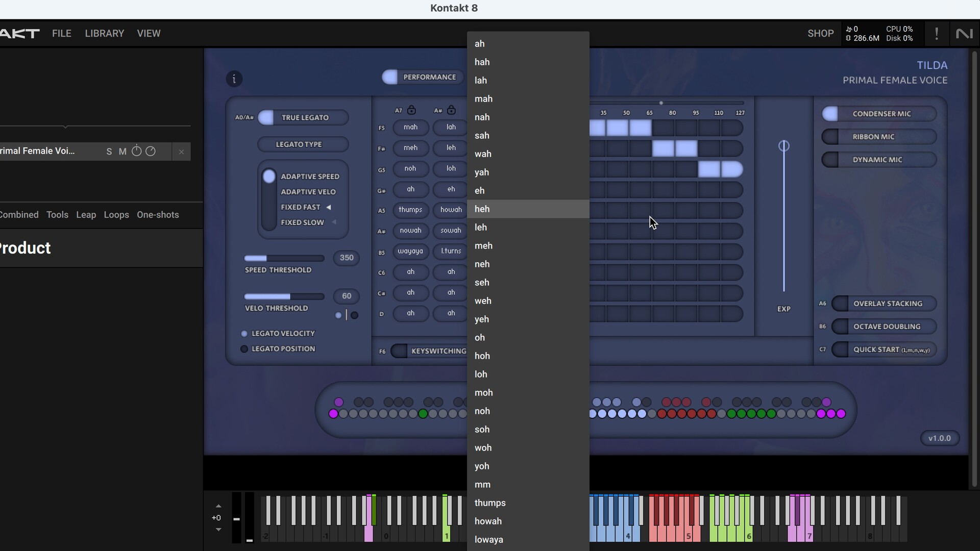Open the F5 'mah' phrase dropdown

pos(411,127)
